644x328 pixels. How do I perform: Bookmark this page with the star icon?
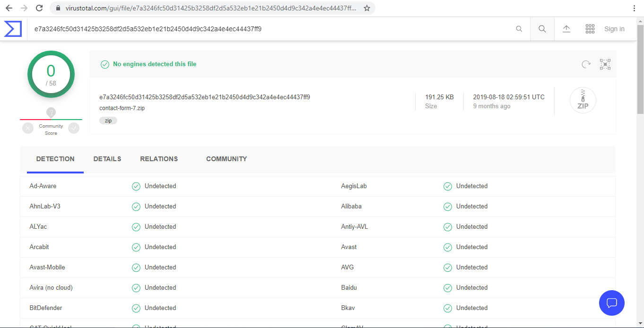(x=367, y=8)
